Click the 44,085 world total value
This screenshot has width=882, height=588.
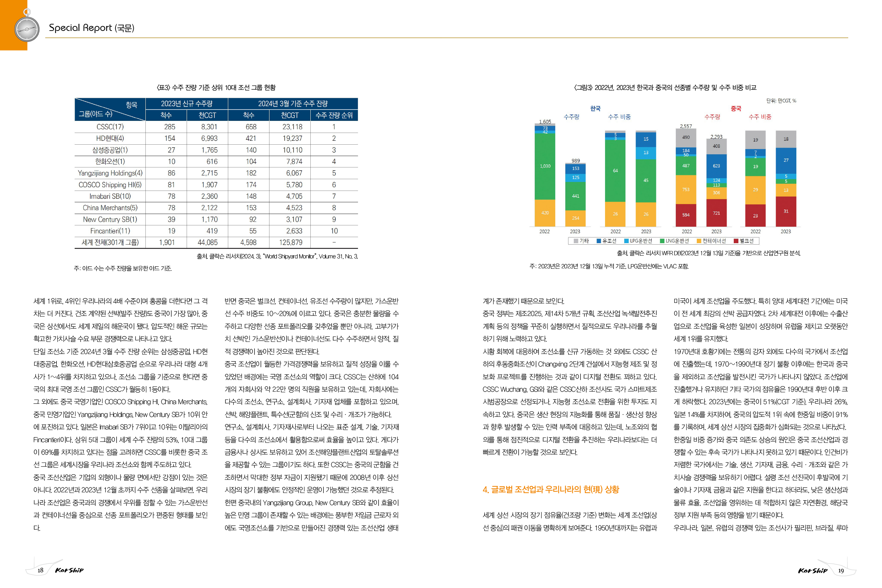(x=207, y=242)
